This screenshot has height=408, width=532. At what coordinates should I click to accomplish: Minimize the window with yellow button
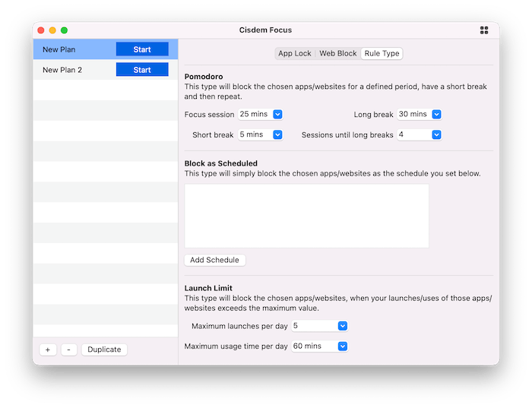52,30
